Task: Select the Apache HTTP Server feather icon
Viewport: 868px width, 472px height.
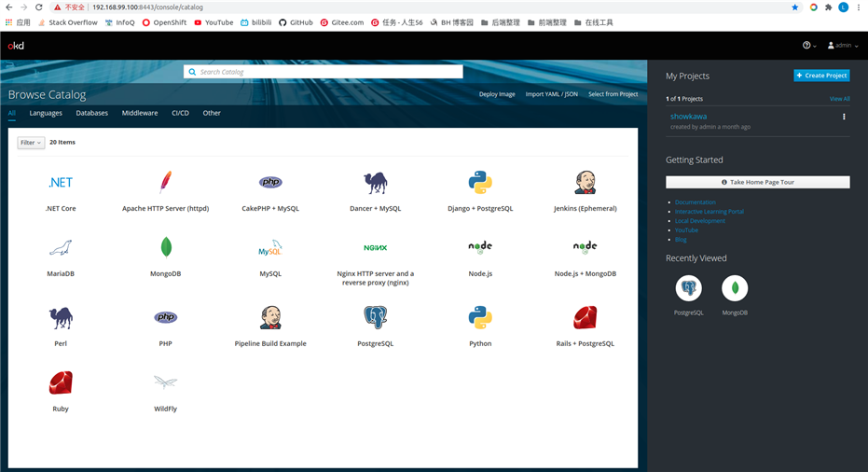Action: tap(166, 182)
